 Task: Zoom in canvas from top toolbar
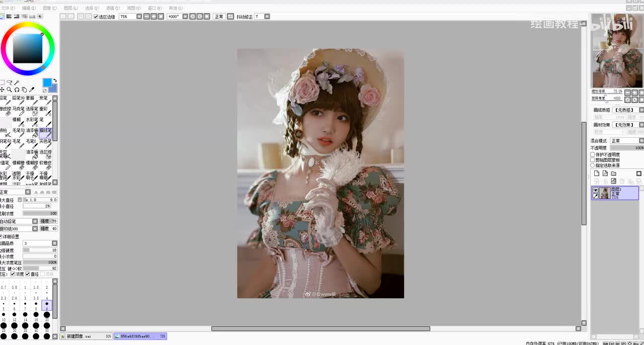[153, 17]
